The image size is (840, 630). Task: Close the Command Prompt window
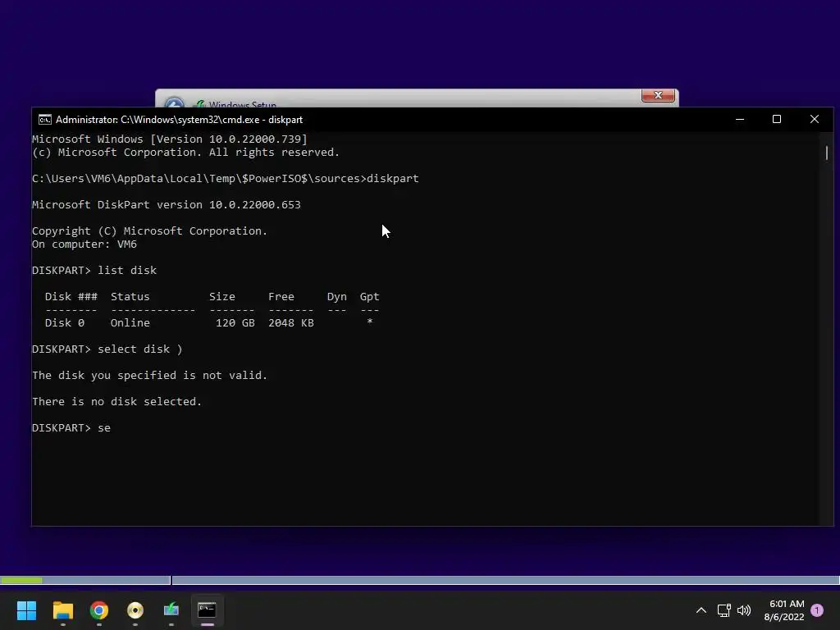[x=815, y=120]
